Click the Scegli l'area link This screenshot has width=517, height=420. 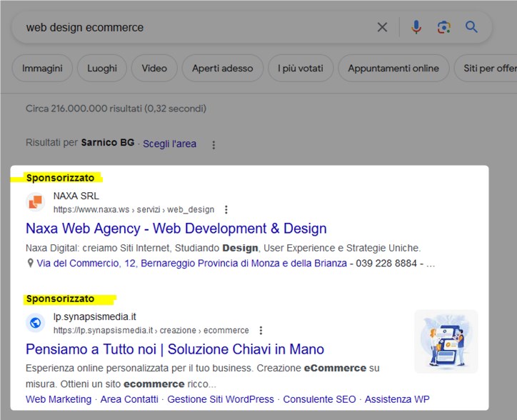[169, 144]
